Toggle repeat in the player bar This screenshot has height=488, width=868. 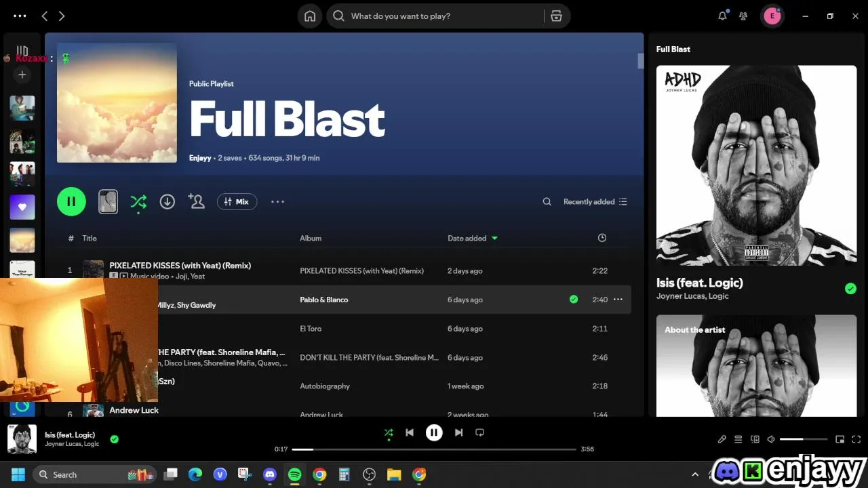pos(479,432)
